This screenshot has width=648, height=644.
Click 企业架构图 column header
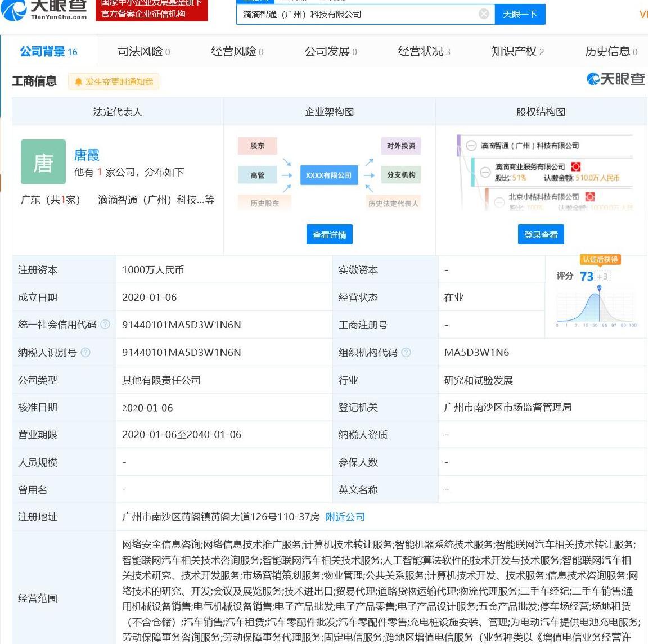tap(330, 111)
